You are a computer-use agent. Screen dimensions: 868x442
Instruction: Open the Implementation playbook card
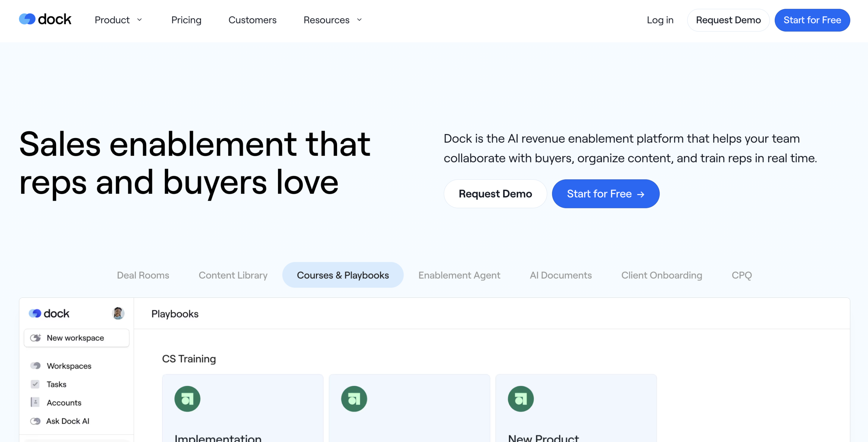[x=243, y=408]
